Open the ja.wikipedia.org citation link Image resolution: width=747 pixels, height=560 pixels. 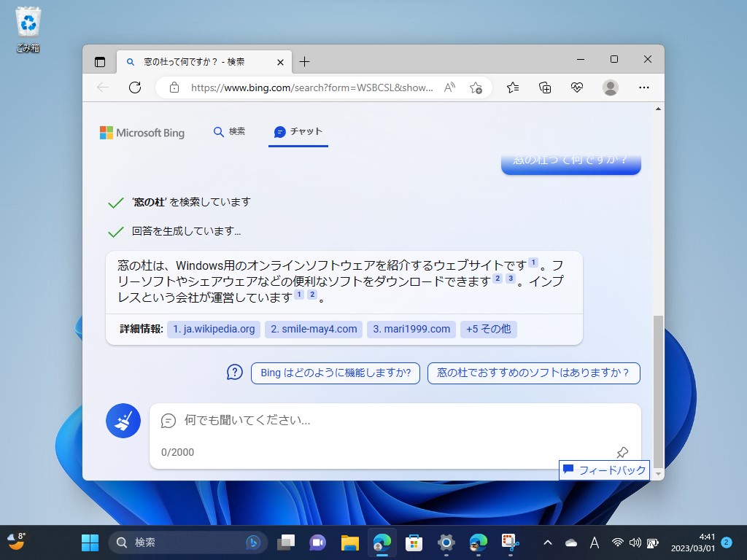tap(213, 329)
